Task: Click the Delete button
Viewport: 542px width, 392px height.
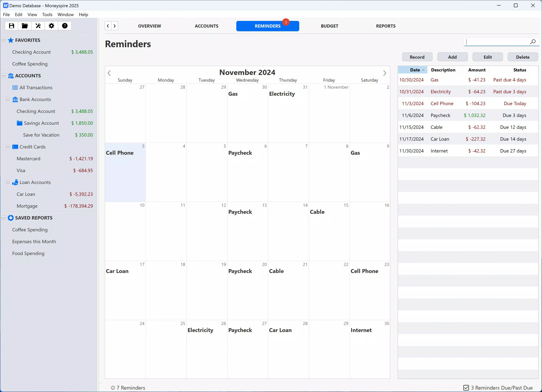Action: click(523, 57)
